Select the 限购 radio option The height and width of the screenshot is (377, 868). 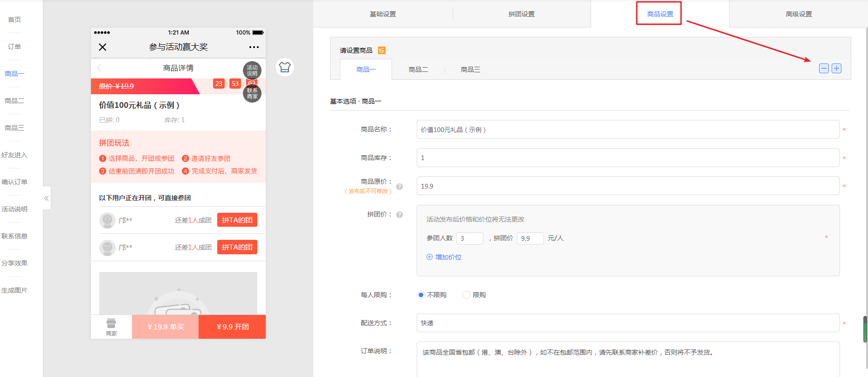click(x=466, y=295)
